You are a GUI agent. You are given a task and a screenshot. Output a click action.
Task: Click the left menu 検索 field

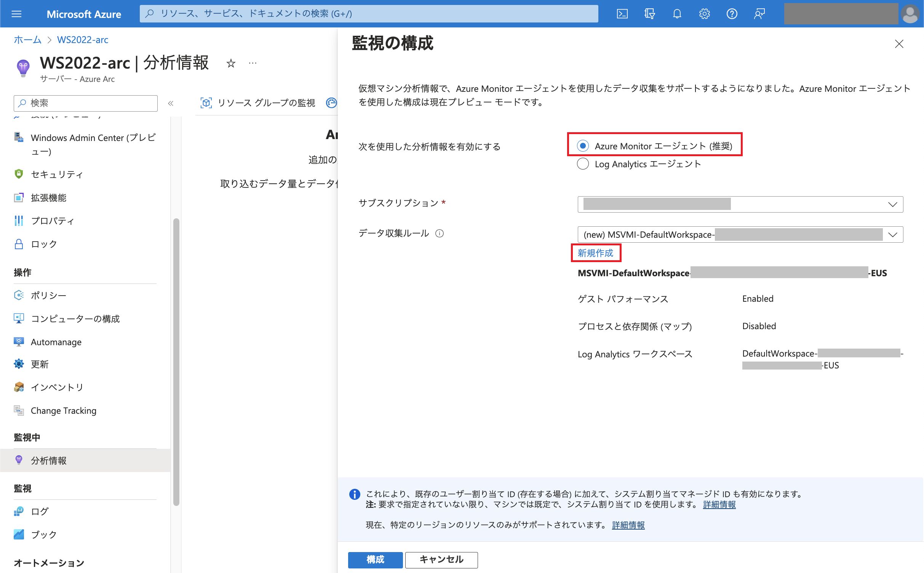coord(86,103)
